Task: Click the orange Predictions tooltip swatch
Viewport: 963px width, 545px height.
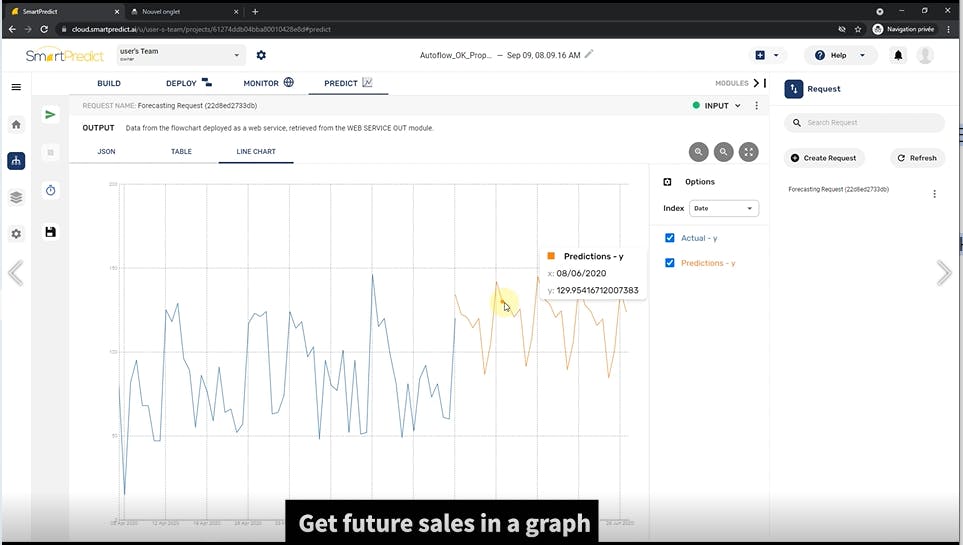Action: pos(551,256)
